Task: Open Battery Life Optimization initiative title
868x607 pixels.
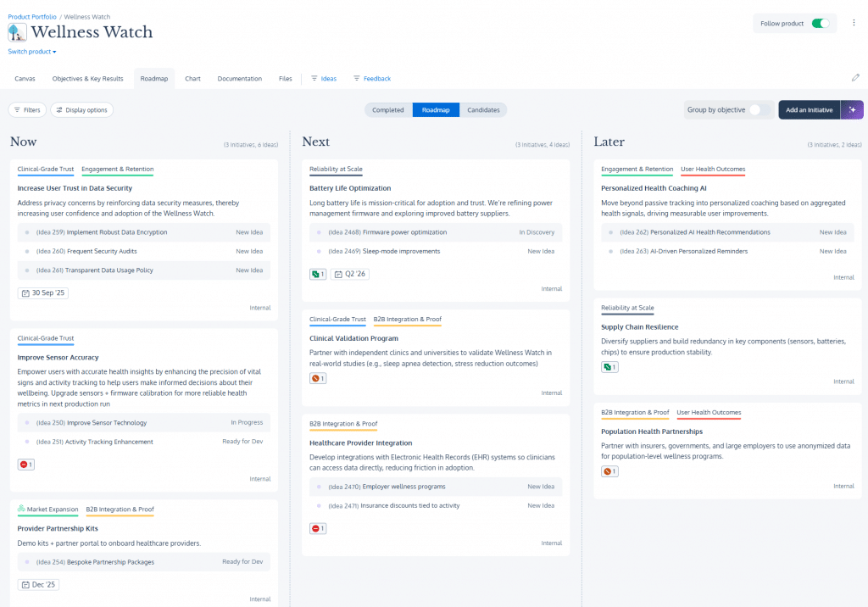Action: (350, 188)
